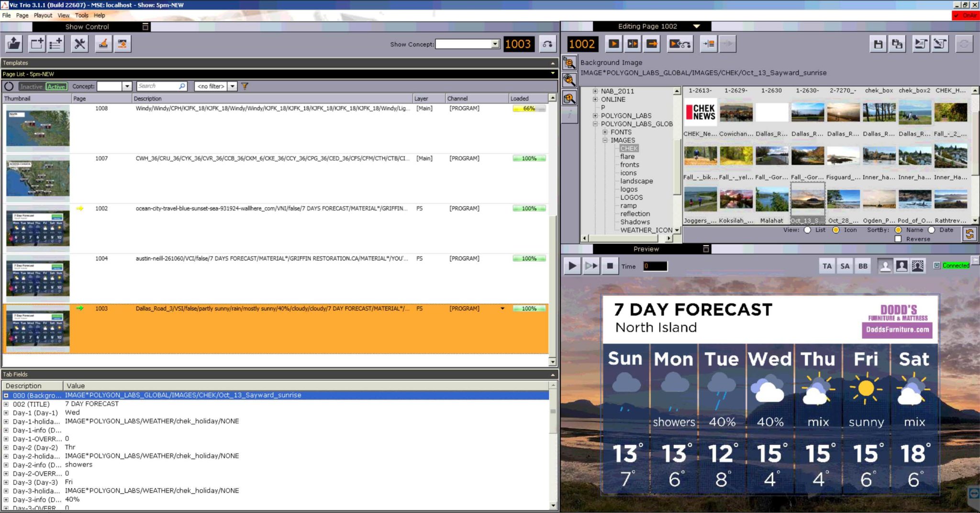Select the Oct_13_S thumbnail in the image browser
The image size is (980, 513).
click(809, 200)
